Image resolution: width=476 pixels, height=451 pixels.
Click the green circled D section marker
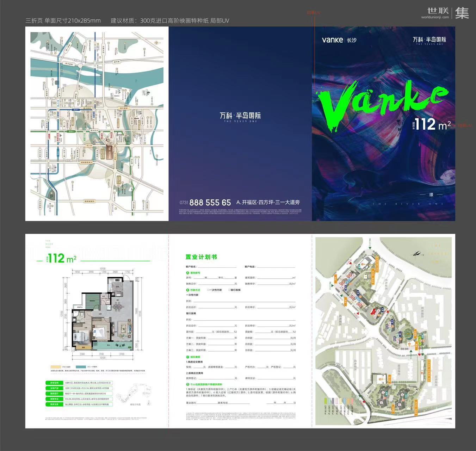187,384
